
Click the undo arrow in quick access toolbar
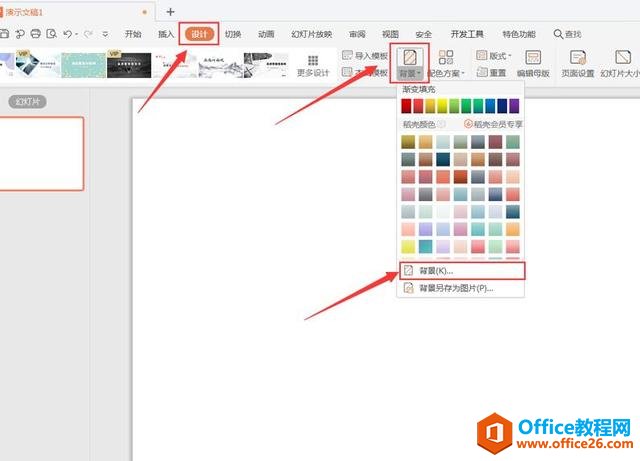click(x=67, y=34)
